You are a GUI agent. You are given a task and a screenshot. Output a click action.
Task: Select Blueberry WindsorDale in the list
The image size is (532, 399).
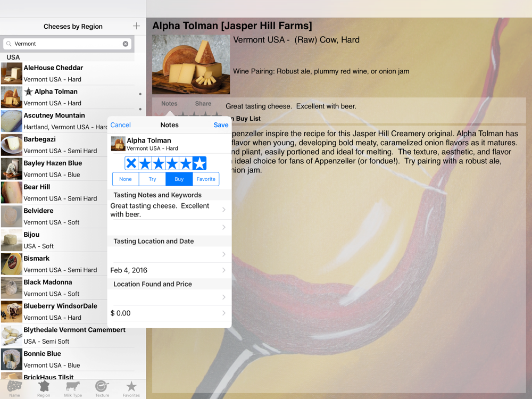tap(54, 311)
